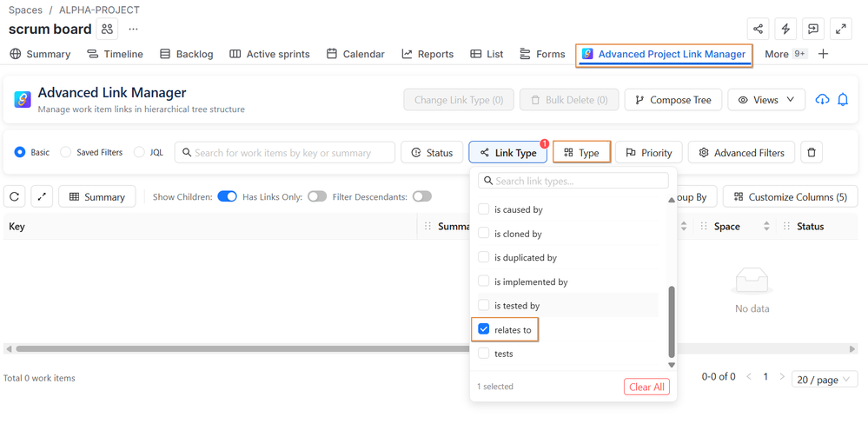Click the expand-all arrows icon beside refresh
This screenshot has width=868, height=437.
[x=42, y=196]
